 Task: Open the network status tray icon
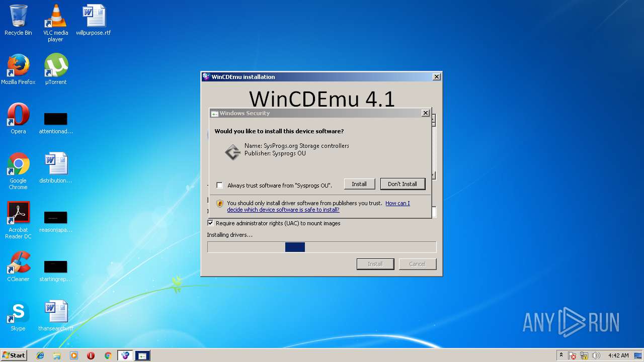pos(584,356)
